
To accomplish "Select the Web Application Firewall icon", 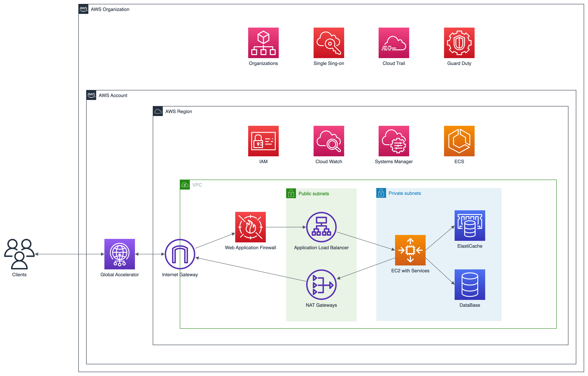I will (250, 228).
